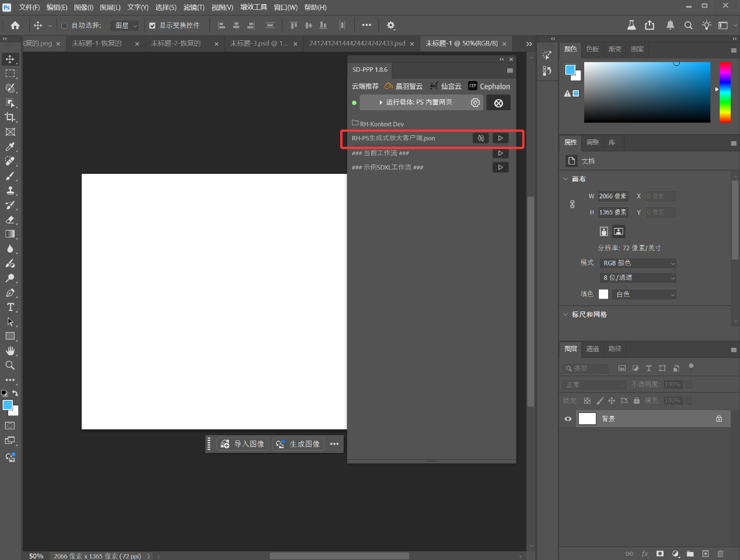Open the 8 位/通道 bit depth dropdown
The width and height of the screenshot is (740, 560).
tap(638, 278)
